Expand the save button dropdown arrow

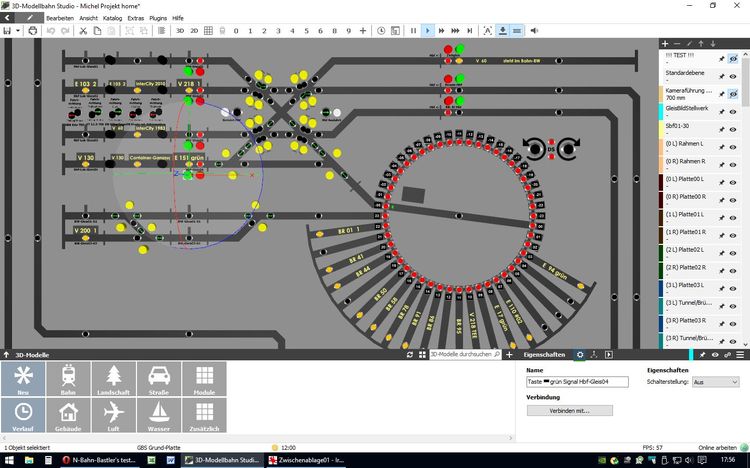(19, 31)
